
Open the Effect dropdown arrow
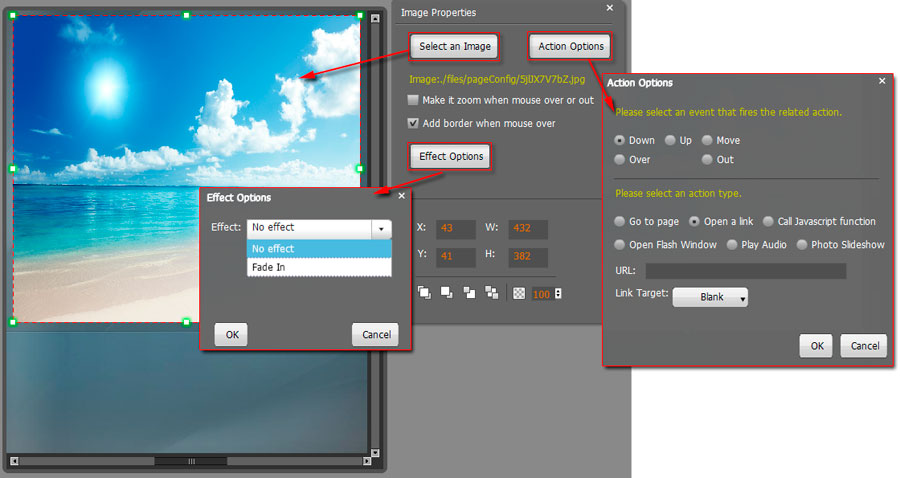click(381, 228)
